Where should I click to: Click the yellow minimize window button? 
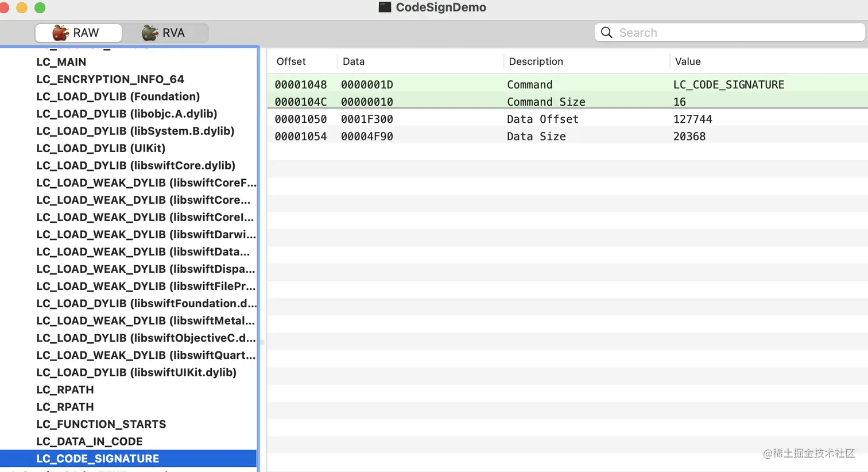[x=22, y=7]
